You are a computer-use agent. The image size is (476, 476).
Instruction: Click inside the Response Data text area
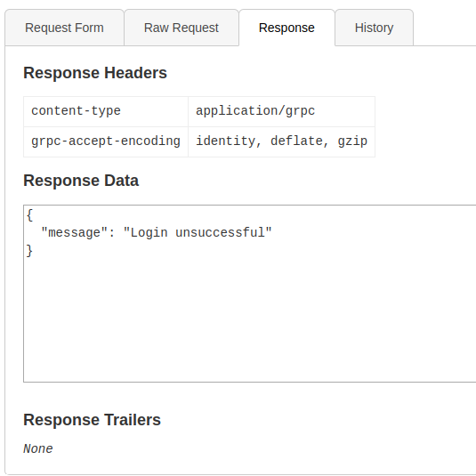click(x=249, y=294)
